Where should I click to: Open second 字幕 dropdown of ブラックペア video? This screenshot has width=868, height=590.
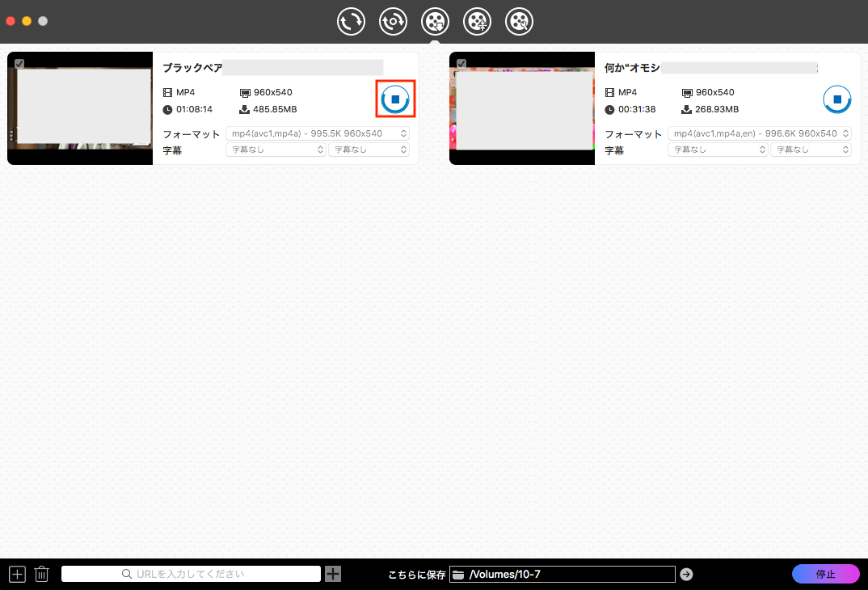(369, 150)
